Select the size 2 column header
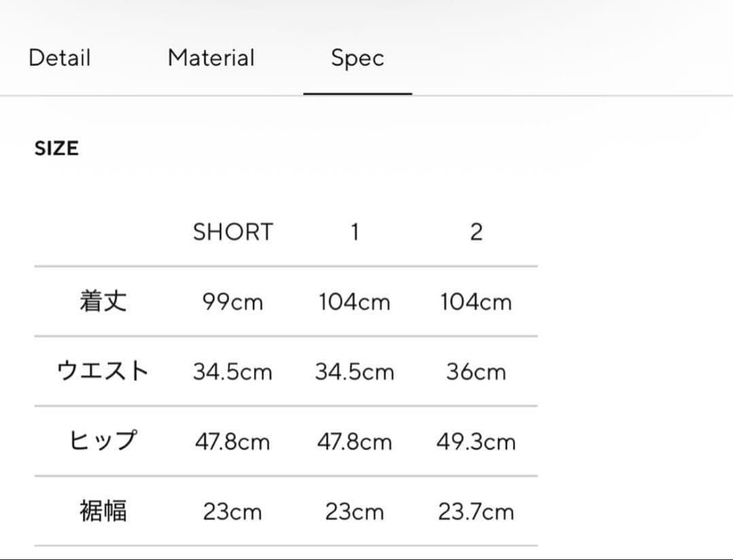 (476, 232)
